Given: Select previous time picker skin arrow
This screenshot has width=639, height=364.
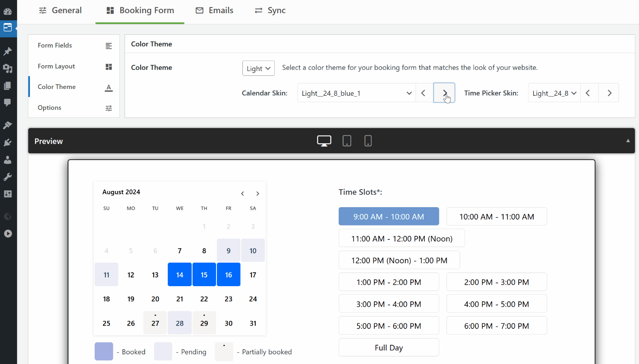Looking at the screenshot, I should point(588,93).
